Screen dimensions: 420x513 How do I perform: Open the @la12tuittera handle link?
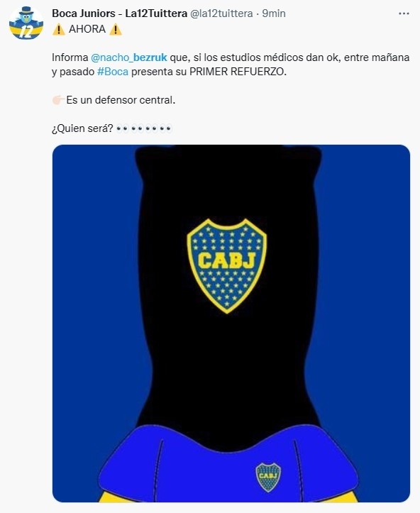pos(221,13)
